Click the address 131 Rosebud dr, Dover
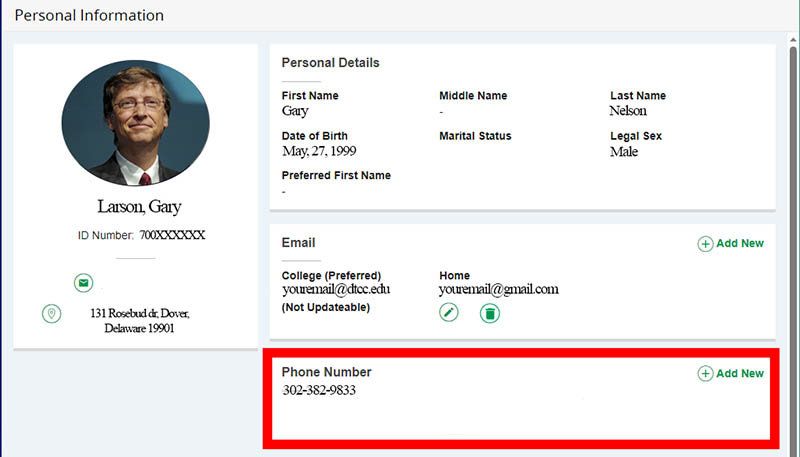 click(139, 320)
